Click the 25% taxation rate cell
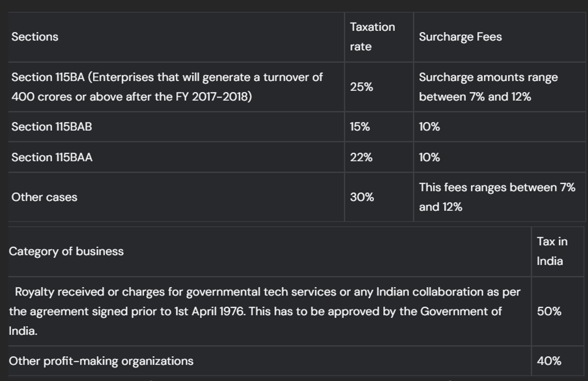 click(361, 87)
